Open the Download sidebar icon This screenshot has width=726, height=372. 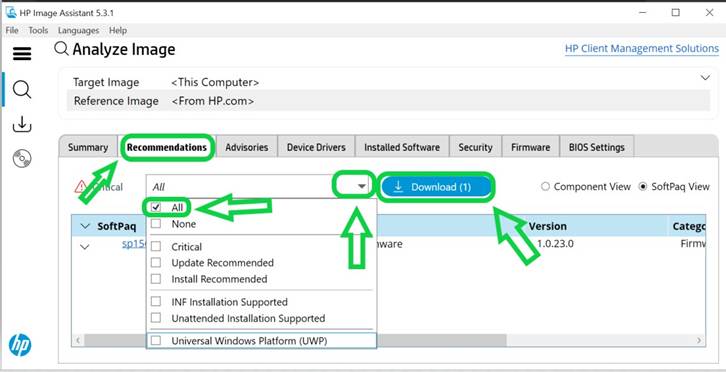point(22,124)
